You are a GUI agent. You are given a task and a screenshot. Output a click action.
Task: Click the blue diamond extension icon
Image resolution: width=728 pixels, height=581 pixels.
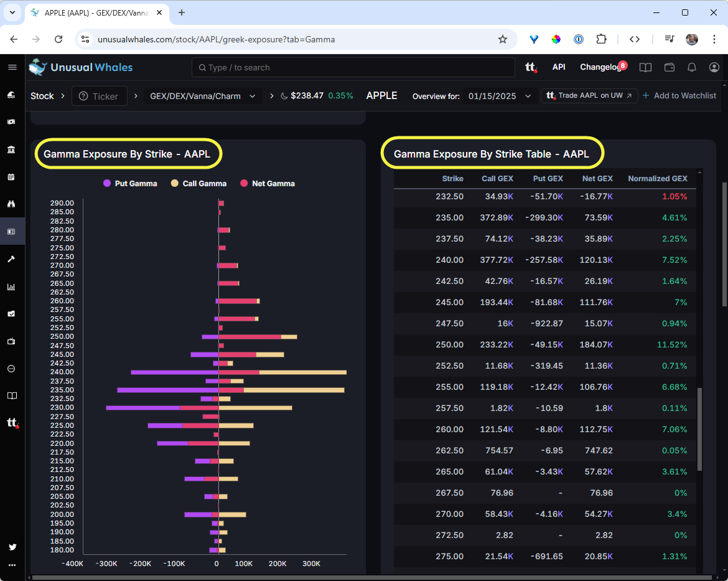(534, 39)
